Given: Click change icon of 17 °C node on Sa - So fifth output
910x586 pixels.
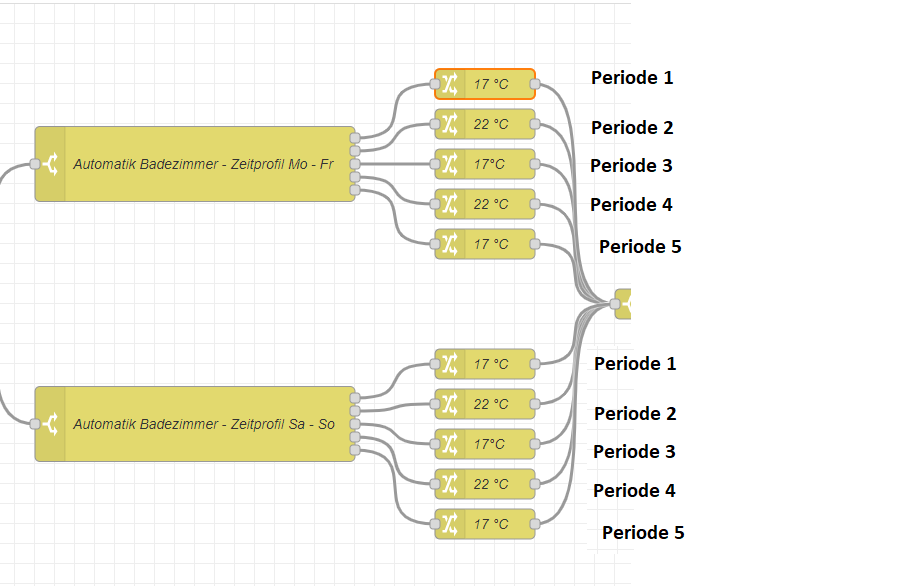Looking at the screenshot, I should (x=450, y=524).
